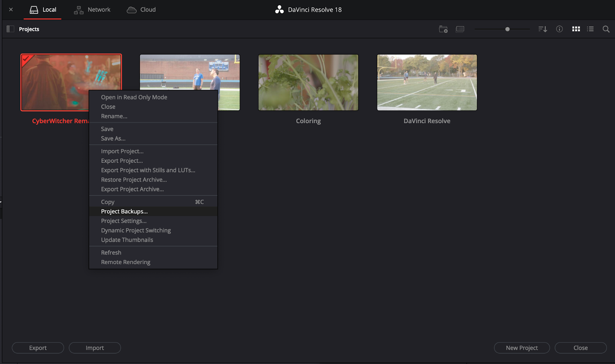Open the search icon
The image size is (615, 364).
pos(605,29)
